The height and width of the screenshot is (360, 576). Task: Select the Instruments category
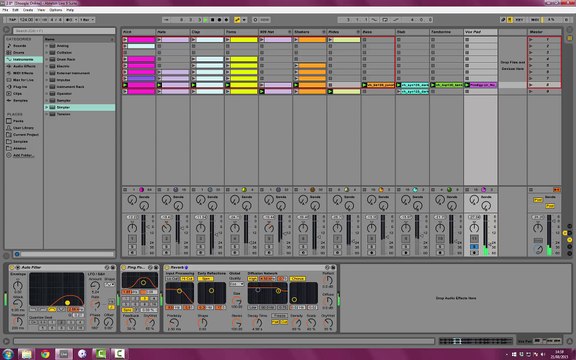coord(24,59)
